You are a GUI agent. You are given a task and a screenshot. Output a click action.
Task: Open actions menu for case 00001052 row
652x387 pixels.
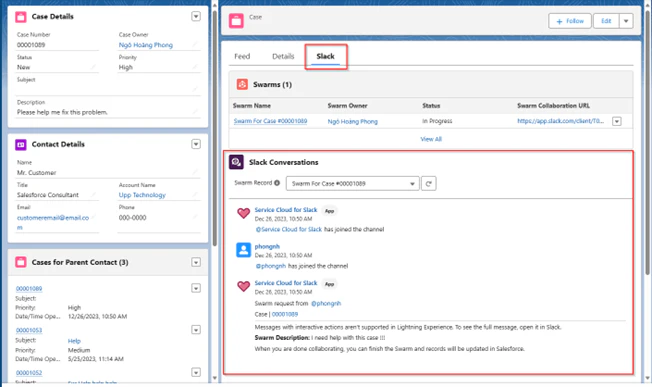coord(196,372)
